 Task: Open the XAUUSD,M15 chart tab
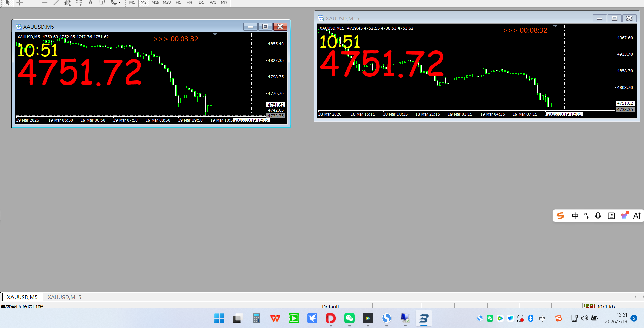tap(65, 297)
